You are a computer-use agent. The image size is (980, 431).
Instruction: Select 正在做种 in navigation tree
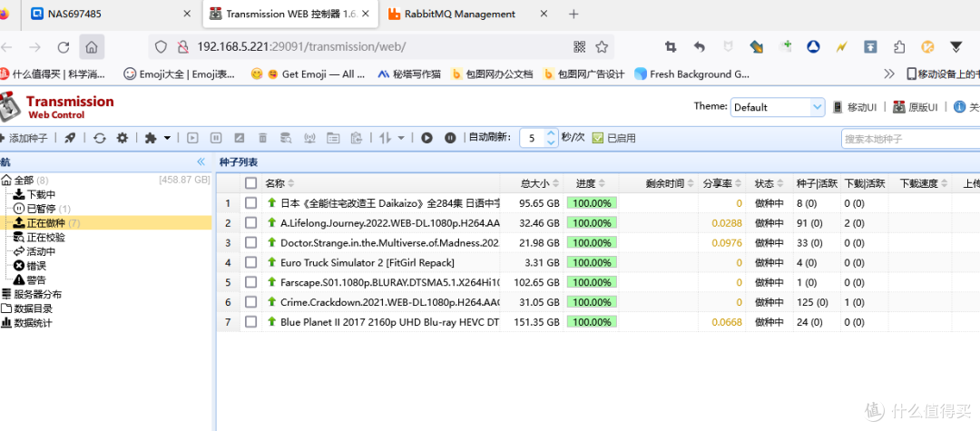47,223
